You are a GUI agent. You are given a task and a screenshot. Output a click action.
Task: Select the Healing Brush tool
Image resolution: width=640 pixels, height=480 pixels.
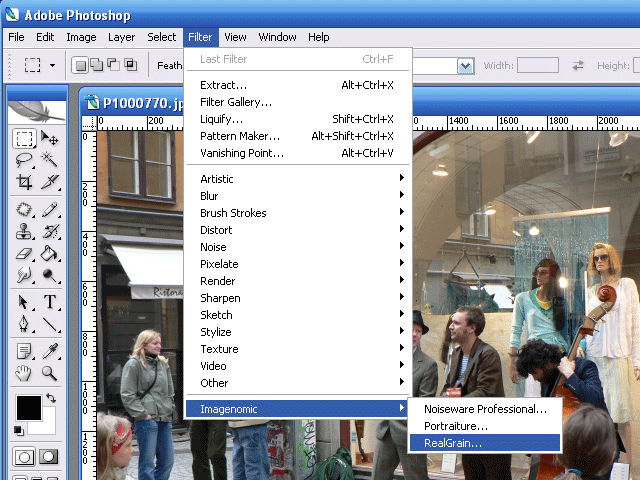[24, 210]
